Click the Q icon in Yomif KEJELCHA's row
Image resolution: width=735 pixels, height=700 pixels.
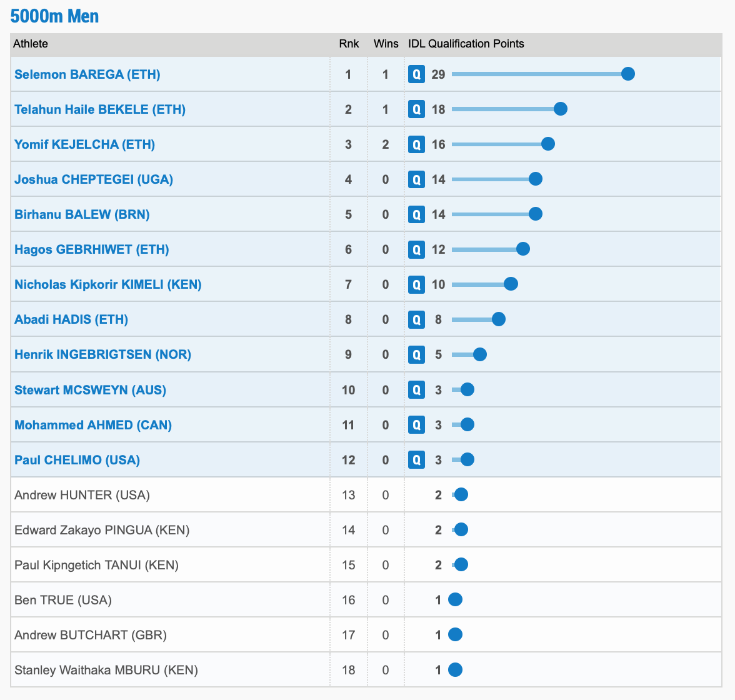point(416,144)
